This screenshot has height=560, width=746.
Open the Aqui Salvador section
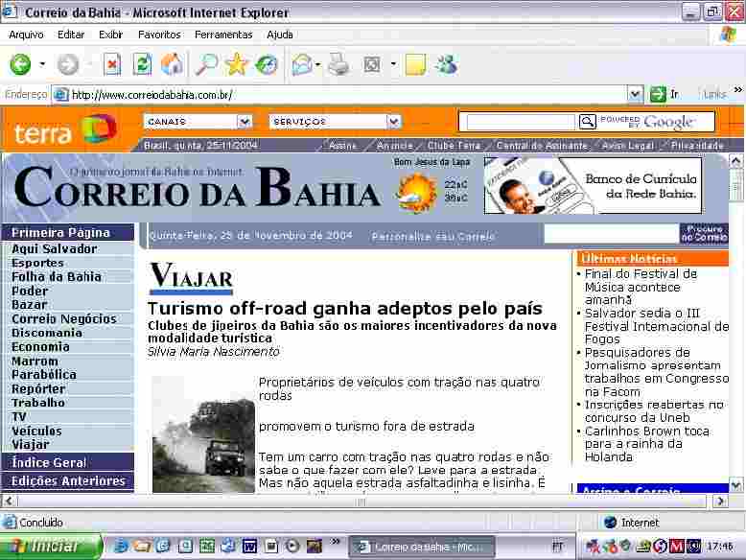pyautogui.click(x=55, y=249)
